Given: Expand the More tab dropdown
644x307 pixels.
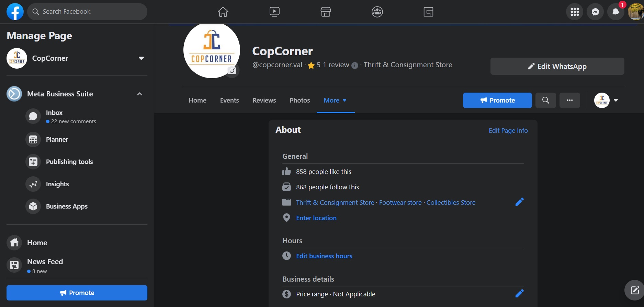Looking at the screenshot, I should 335,101.
